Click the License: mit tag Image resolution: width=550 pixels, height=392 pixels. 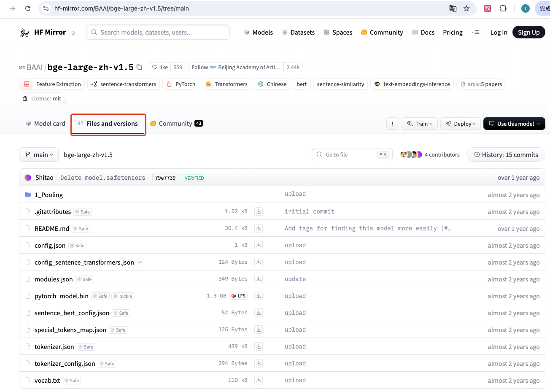pos(42,98)
